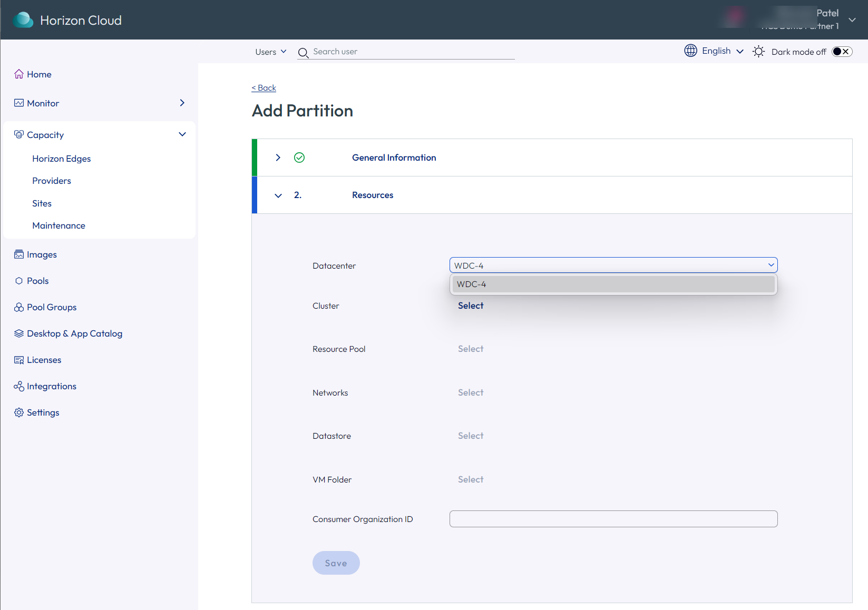Open Horizon Edges page

62,159
